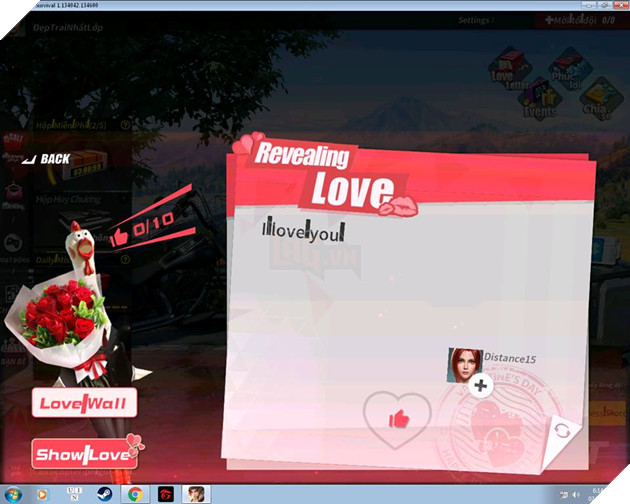Click the refresh arrows on the note corner
This screenshot has width=630, height=504.
click(x=562, y=430)
